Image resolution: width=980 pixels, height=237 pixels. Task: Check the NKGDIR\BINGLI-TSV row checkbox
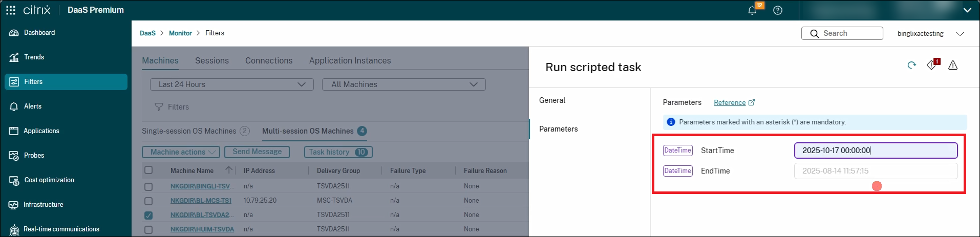pos(148,187)
